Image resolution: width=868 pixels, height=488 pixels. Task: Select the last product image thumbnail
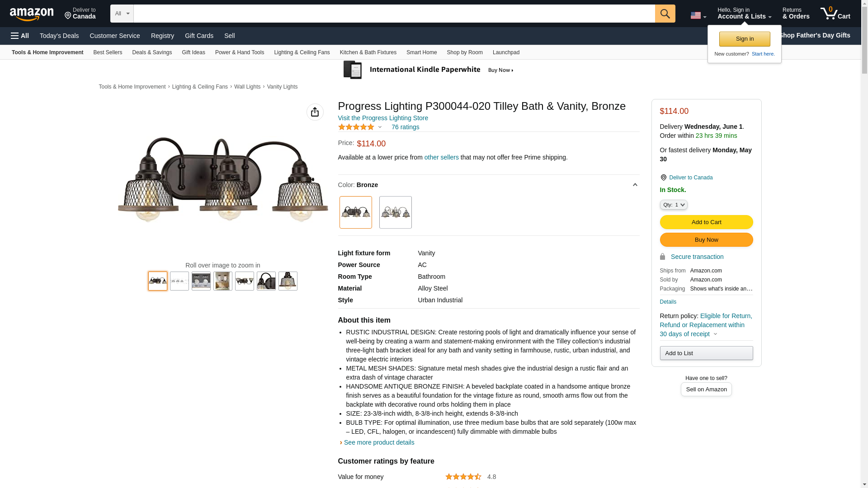point(288,281)
